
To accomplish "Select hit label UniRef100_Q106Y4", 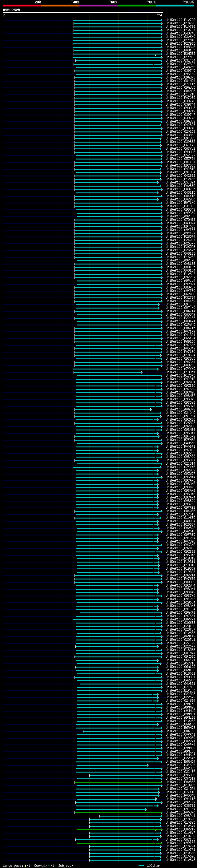I will pos(180,826).
